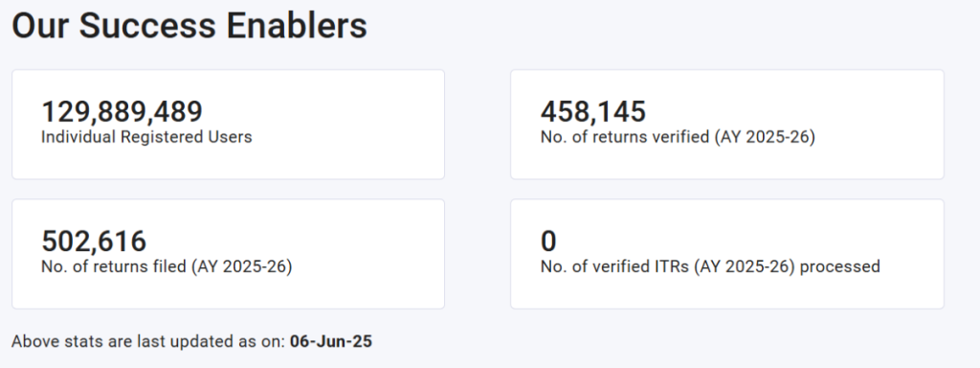Click the word processed in ITRs label
This screenshot has height=368, width=980.
pos(840,267)
